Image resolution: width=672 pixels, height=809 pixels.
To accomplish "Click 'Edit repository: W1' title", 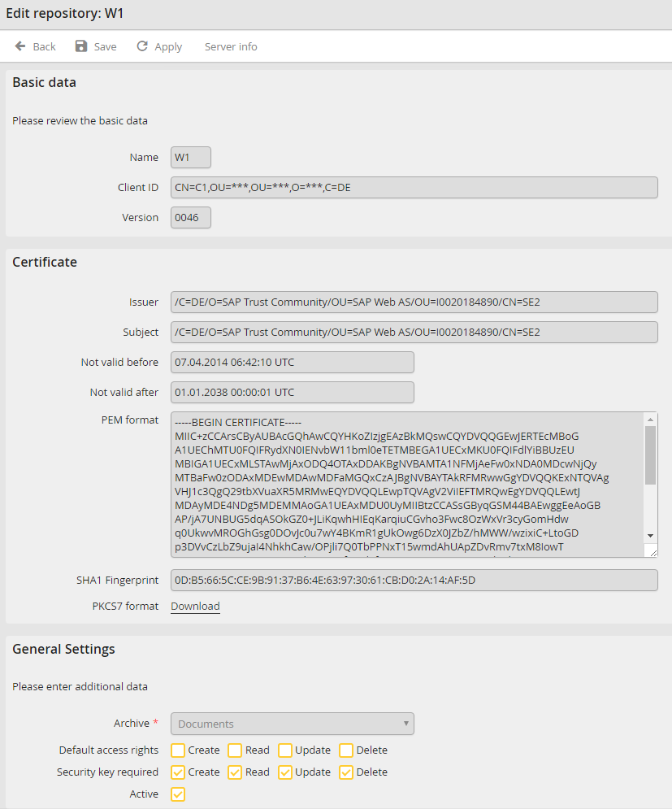I will click(65, 13).
